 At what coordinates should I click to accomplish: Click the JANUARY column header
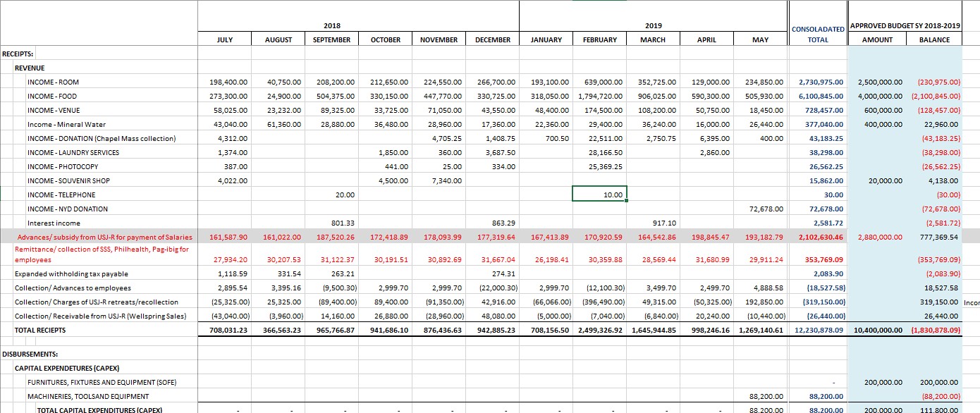point(546,40)
